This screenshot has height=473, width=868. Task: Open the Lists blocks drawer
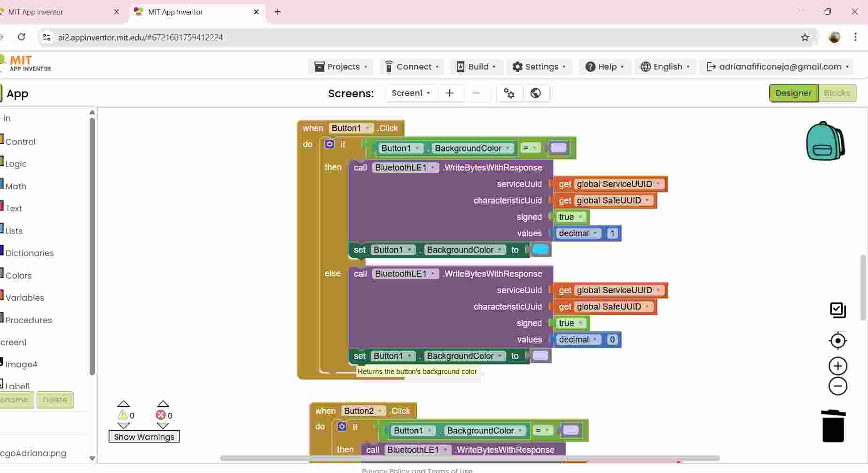[x=14, y=231]
